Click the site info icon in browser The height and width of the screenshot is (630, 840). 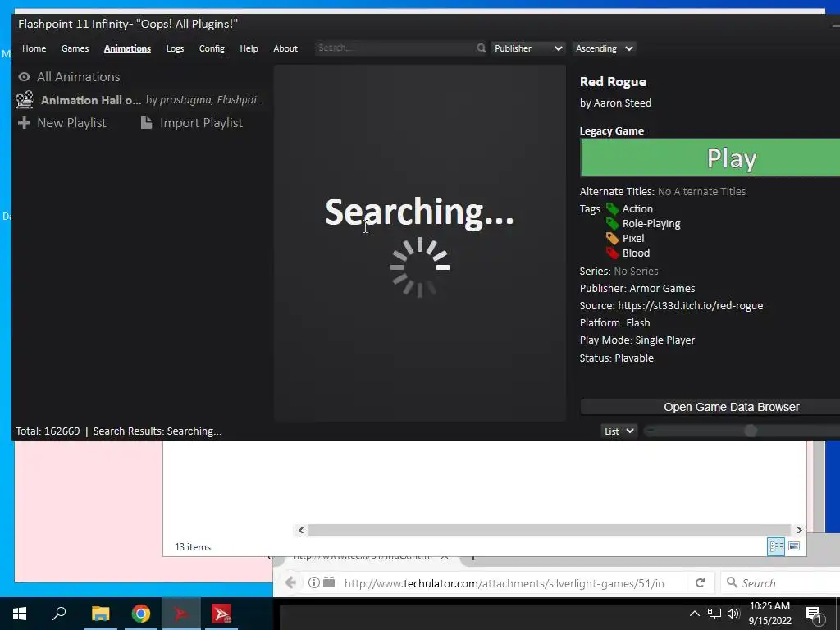(x=314, y=582)
